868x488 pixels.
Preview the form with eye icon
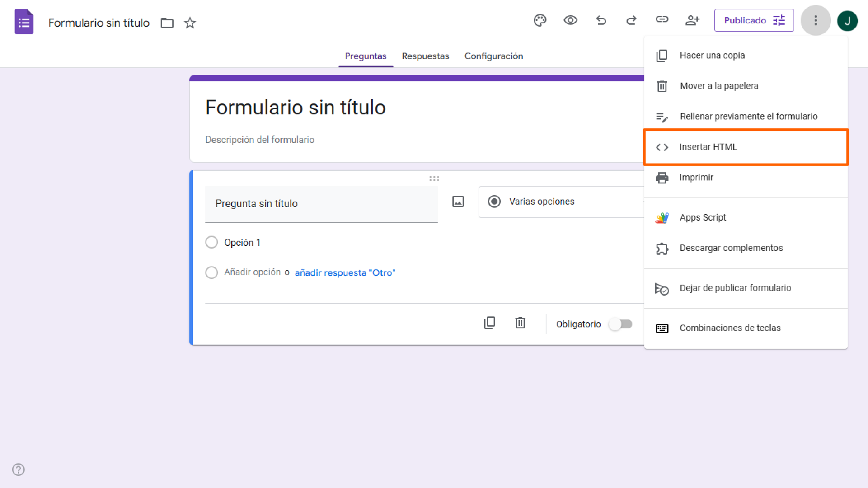coord(570,20)
